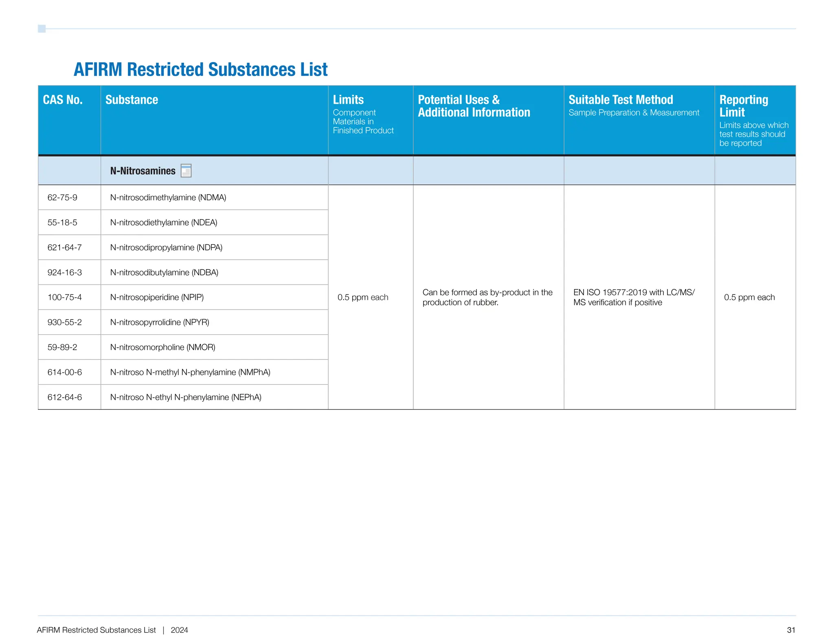Click CAS number 62-75-9
The image size is (834, 644).
pyautogui.click(x=62, y=197)
